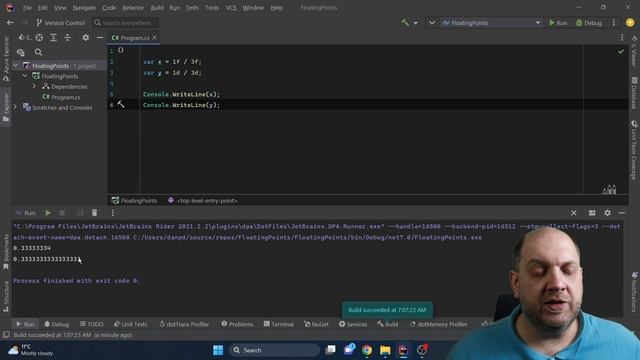This screenshot has width=640, height=360.
Task: Click the braces icon on line 1
Action: coord(121,50)
